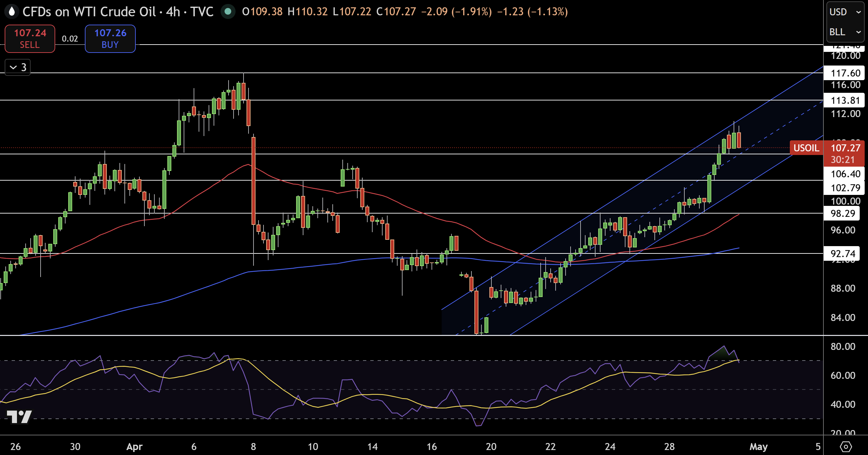
Task: Click the −1.23 (−1.13%) change value
Action: point(533,12)
